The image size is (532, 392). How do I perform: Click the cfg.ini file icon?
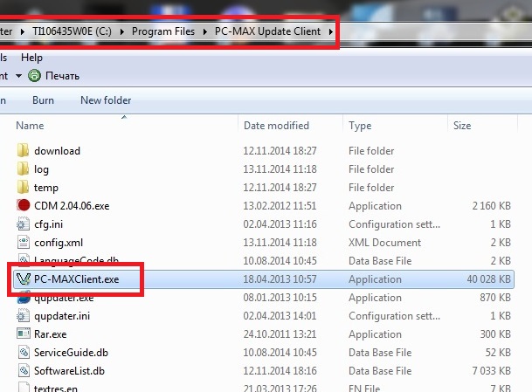coord(24,224)
